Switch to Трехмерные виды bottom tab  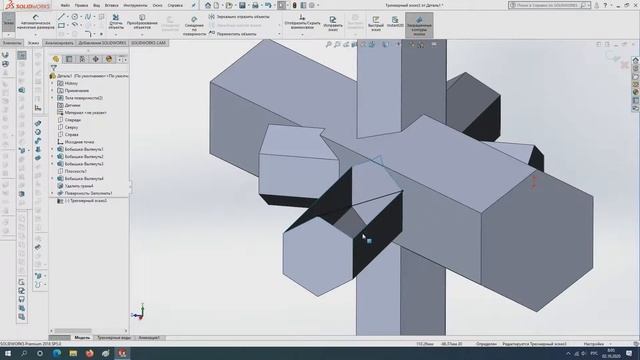(x=114, y=338)
